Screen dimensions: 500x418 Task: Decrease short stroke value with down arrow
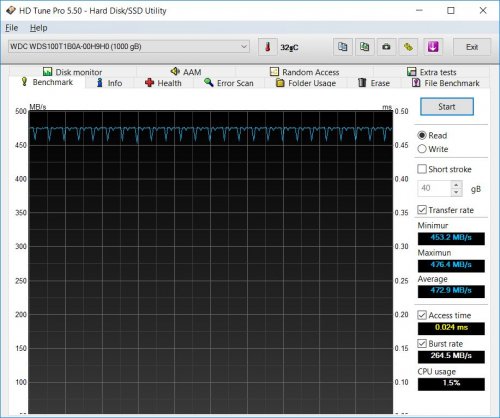click(456, 192)
